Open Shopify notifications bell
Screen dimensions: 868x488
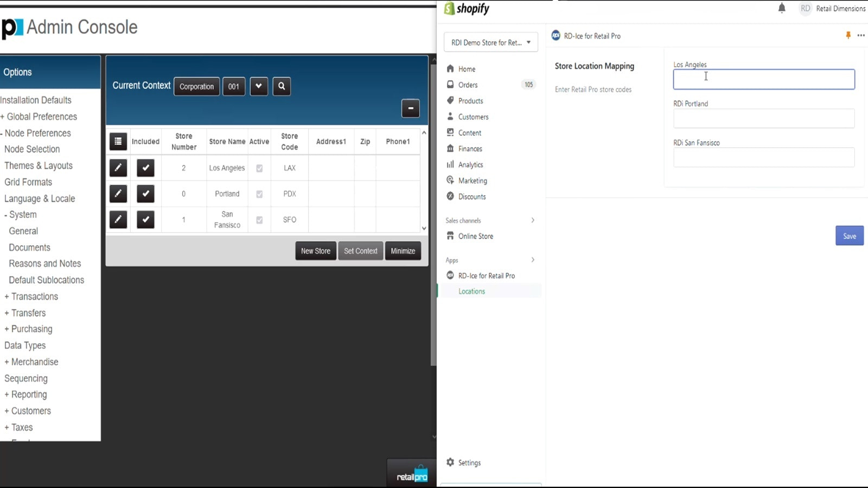(782, 8)
